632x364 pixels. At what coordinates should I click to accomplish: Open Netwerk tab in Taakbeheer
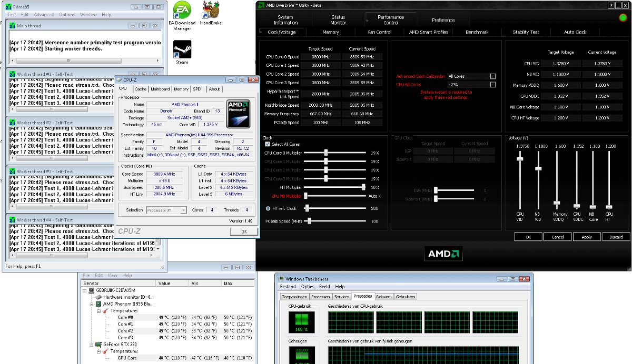[384, 297]
